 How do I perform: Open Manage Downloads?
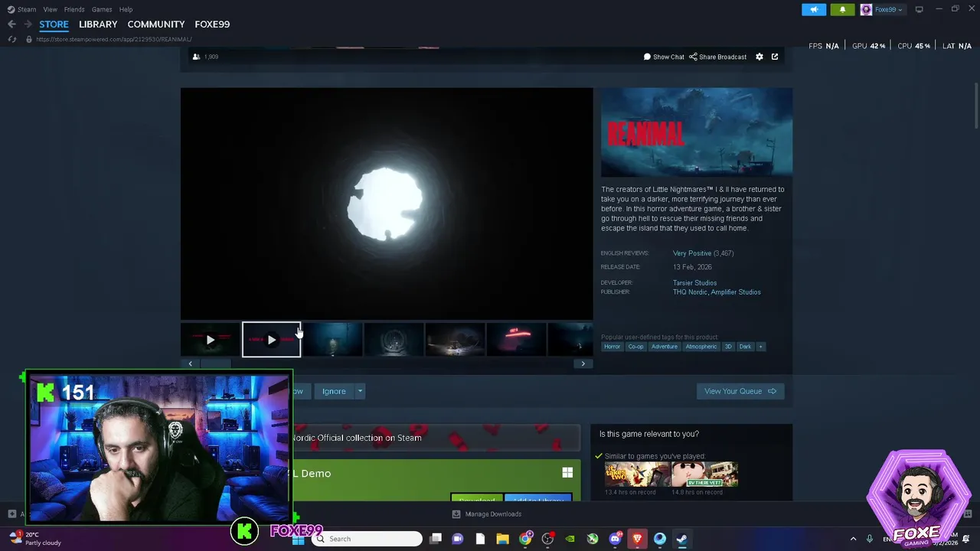click(x=487, y=514)
